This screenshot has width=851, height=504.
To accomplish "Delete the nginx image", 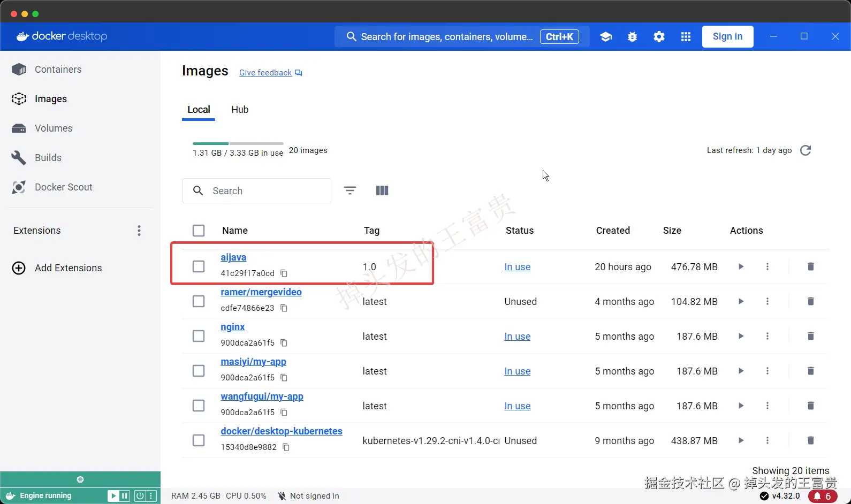I will point(811,336).
